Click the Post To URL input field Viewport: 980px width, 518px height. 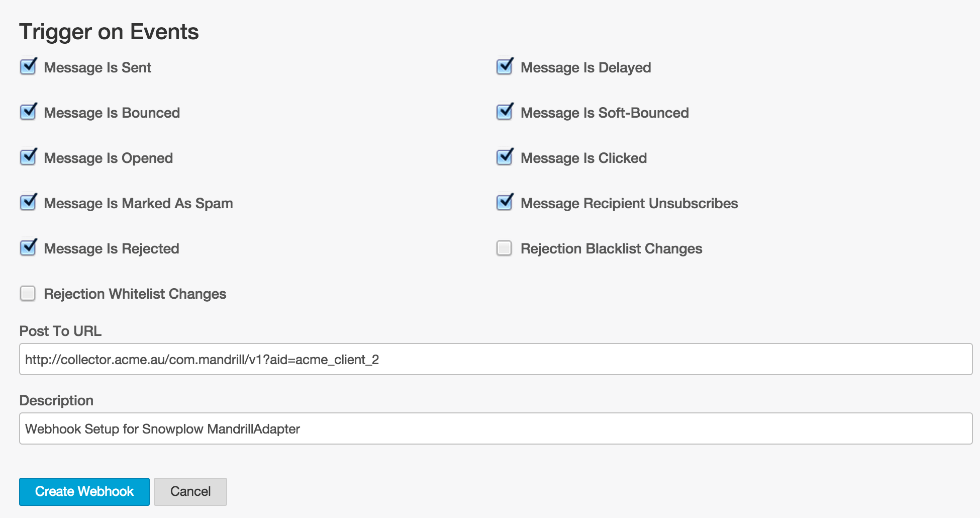[x=496, y=359]
